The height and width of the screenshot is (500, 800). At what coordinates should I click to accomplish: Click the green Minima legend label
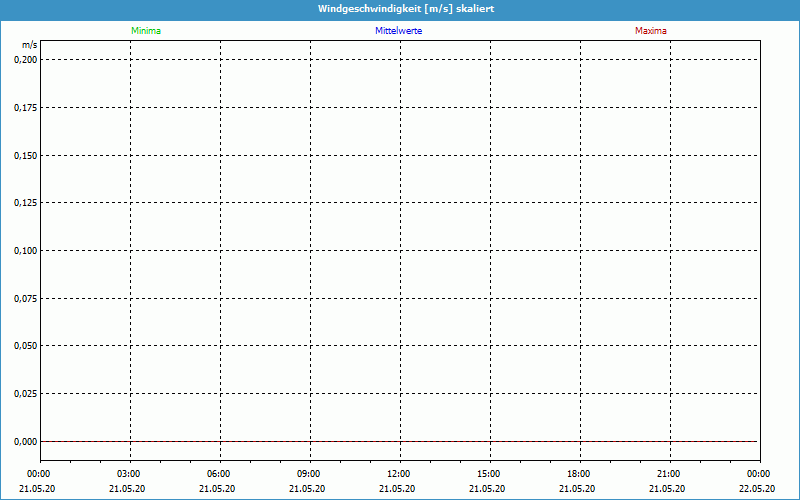146,31
